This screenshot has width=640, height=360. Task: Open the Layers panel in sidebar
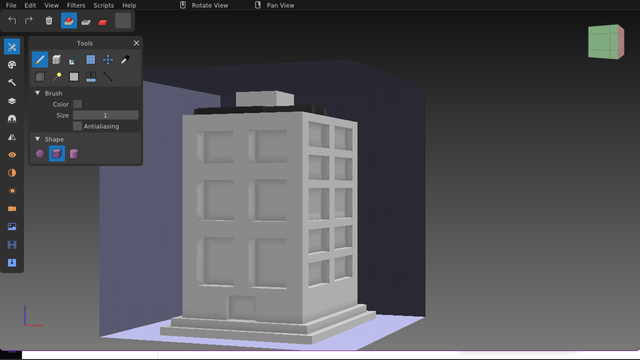[x=12, y=100]
